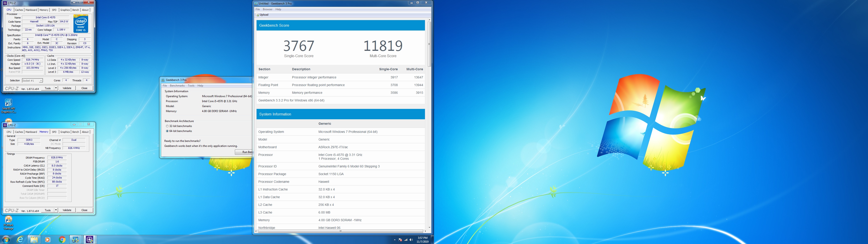The width and height of the screenshot is (868, 244).
Task: Click the Core Speed value 828.74 MHz
Action: [33, 60]
